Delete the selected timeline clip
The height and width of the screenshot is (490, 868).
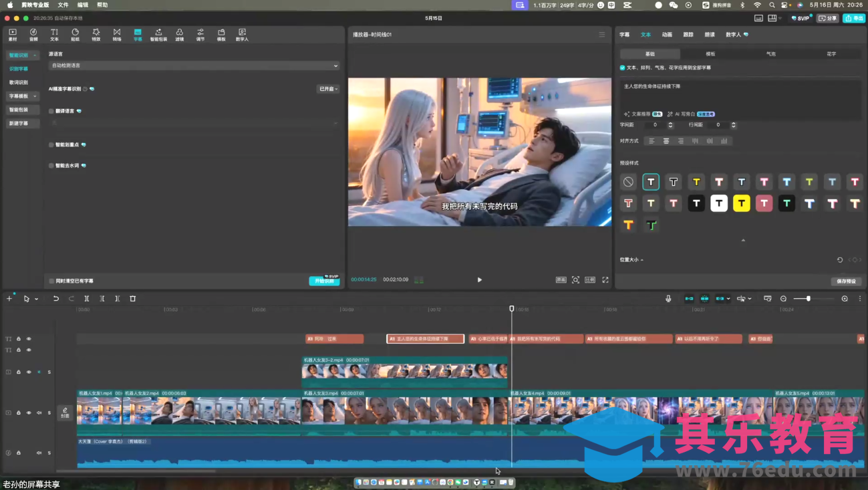pyautogui.click(x=133, y=299)
